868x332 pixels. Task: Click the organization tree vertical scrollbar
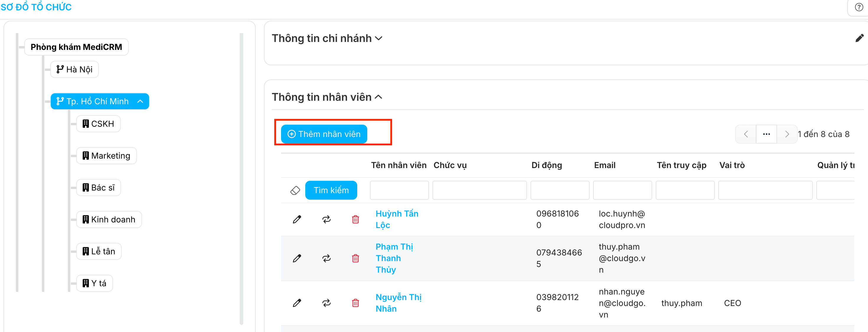[241, 179]
